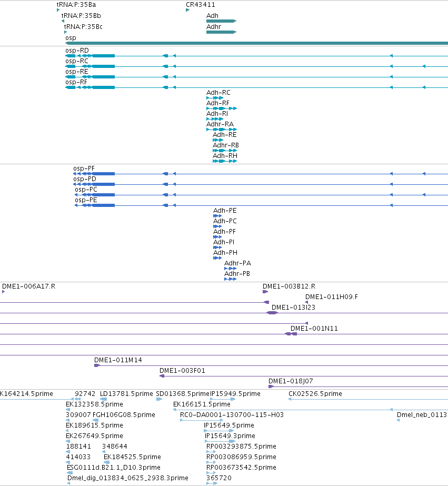Select the DME1-003F01 clone

click(x=304, y=376)
